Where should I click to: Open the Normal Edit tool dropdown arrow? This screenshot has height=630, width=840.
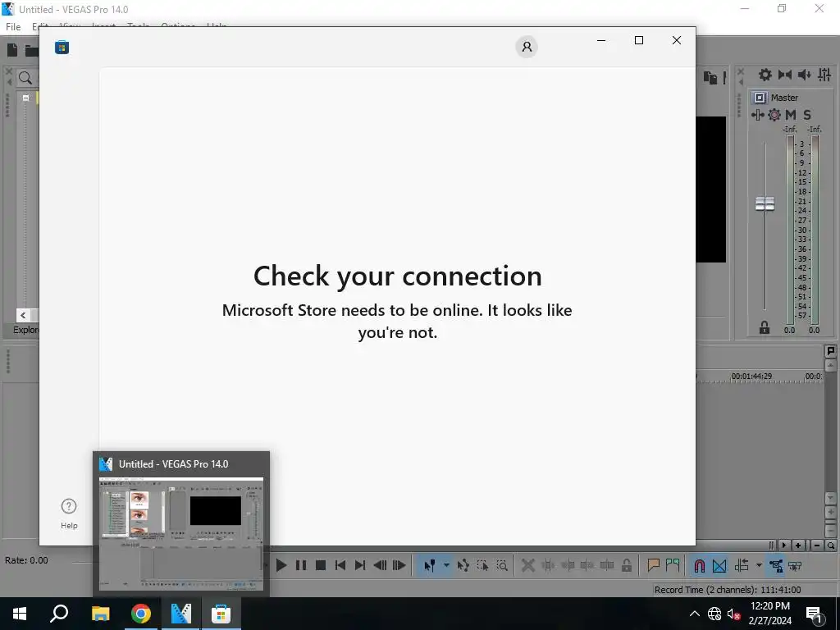[x=446, y=566]
